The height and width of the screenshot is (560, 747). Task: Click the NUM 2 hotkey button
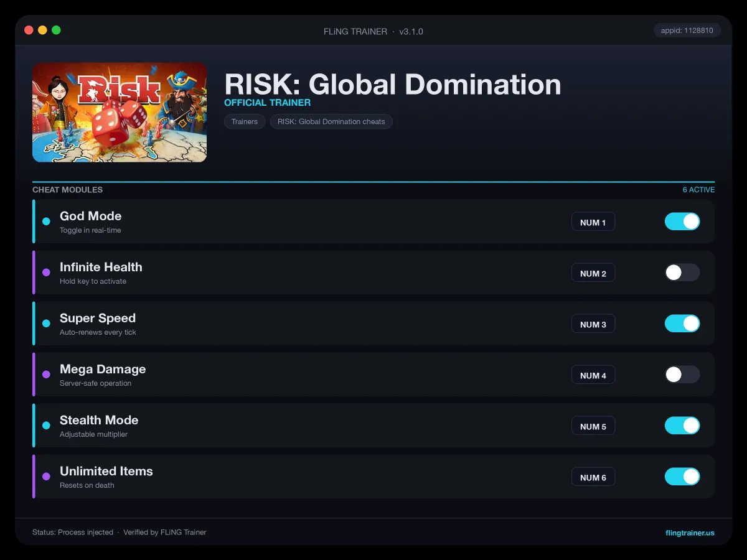(593, 273)
